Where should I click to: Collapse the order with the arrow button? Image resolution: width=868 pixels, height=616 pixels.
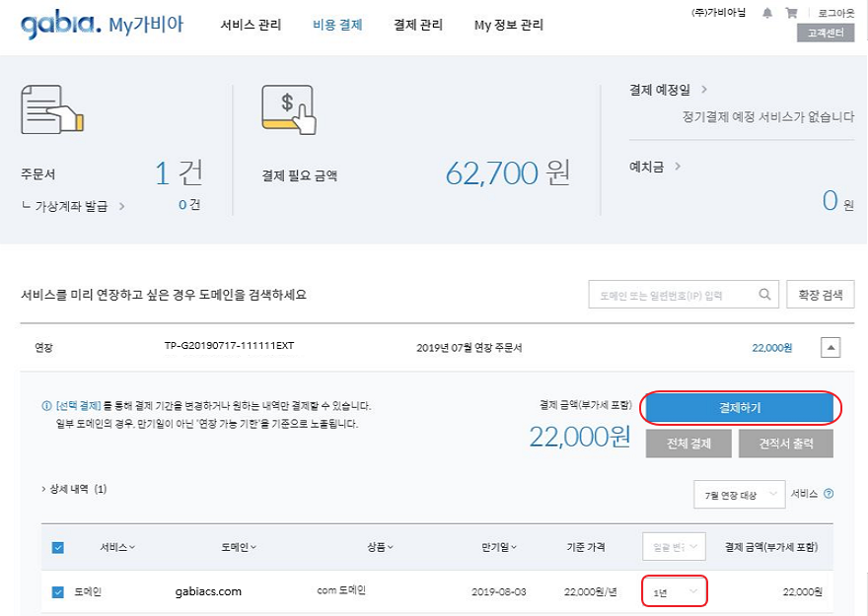[x=831, y=348]
